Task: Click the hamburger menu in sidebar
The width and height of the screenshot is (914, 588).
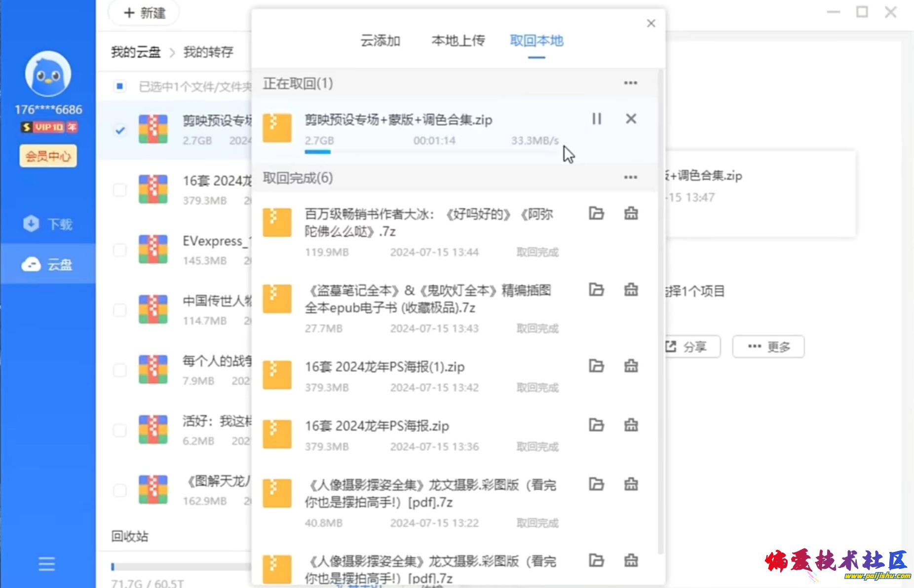Action: 47,563
